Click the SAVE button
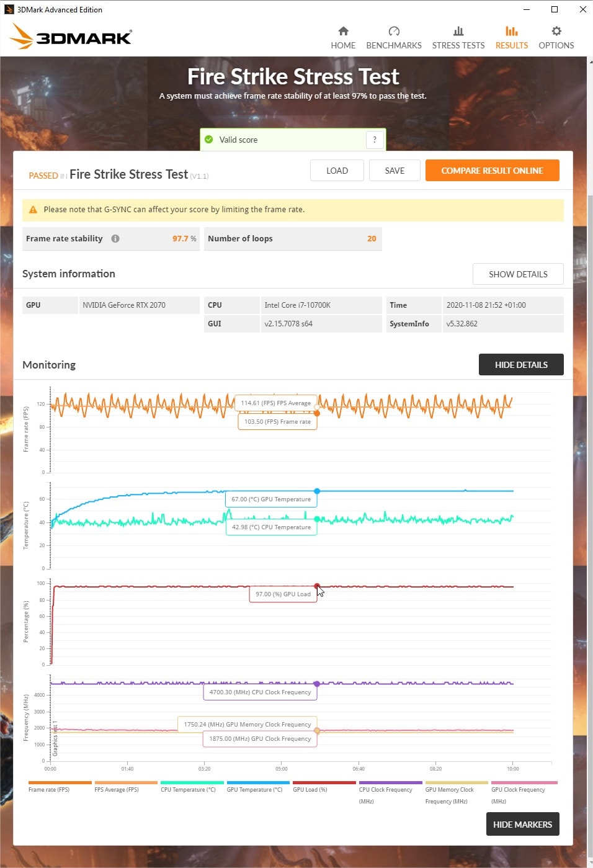The height and width of the screenshot is (868, 593). point(395,170)
